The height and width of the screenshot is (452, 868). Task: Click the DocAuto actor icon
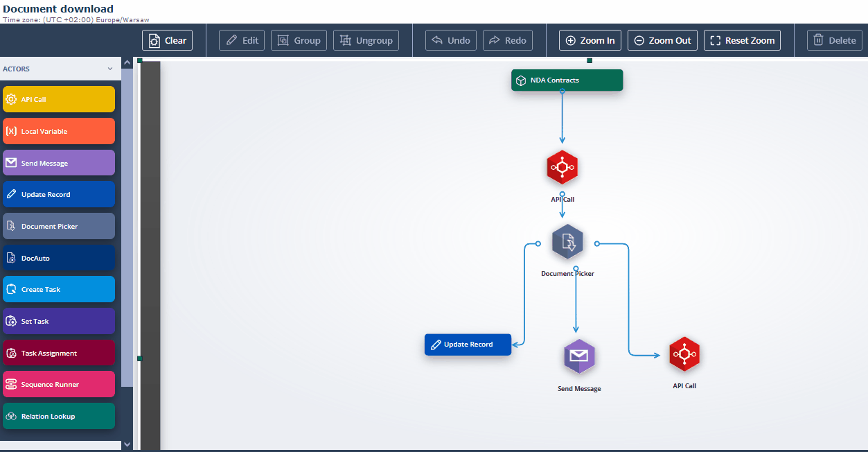click(x=11, y=258)
